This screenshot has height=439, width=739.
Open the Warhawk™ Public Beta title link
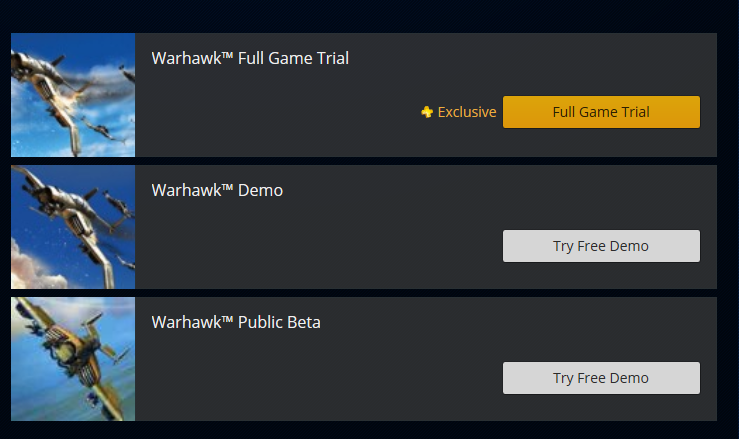pyautogui.click(x=236, y=323)
